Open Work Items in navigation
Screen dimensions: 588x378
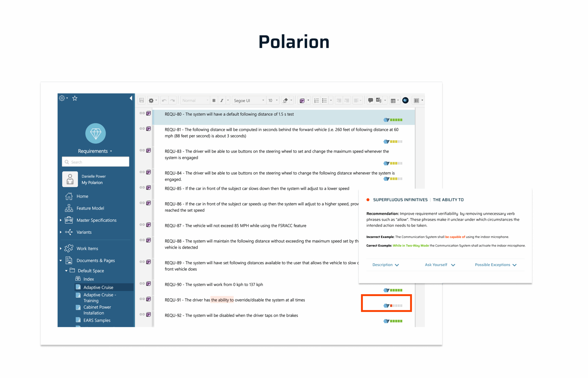pyautogui.click(x=87, y=248)
